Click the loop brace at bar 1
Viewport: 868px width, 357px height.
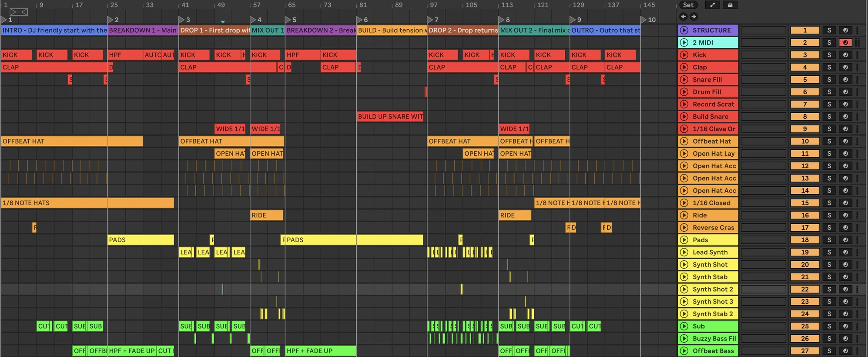pyautogui.click(x=19, y=12)
